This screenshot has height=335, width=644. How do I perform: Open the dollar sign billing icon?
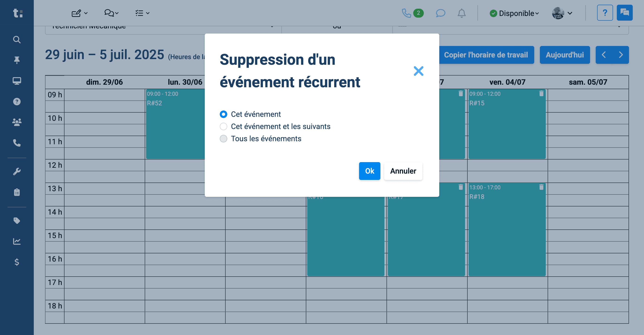17,262
